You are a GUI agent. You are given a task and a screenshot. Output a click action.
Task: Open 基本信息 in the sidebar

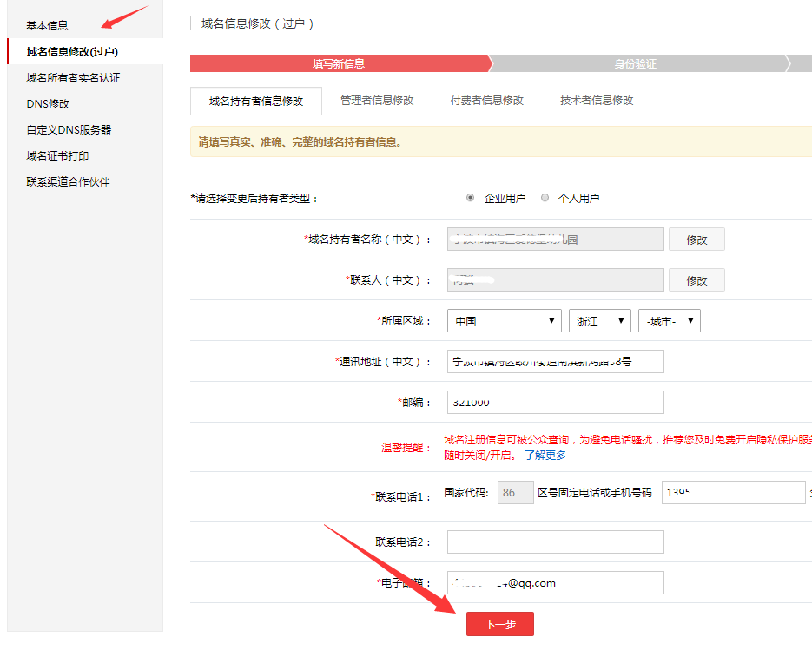47,25
